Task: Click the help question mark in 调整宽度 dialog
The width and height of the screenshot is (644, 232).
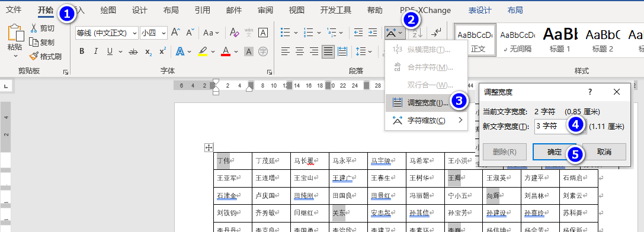Action: [590, 92]
